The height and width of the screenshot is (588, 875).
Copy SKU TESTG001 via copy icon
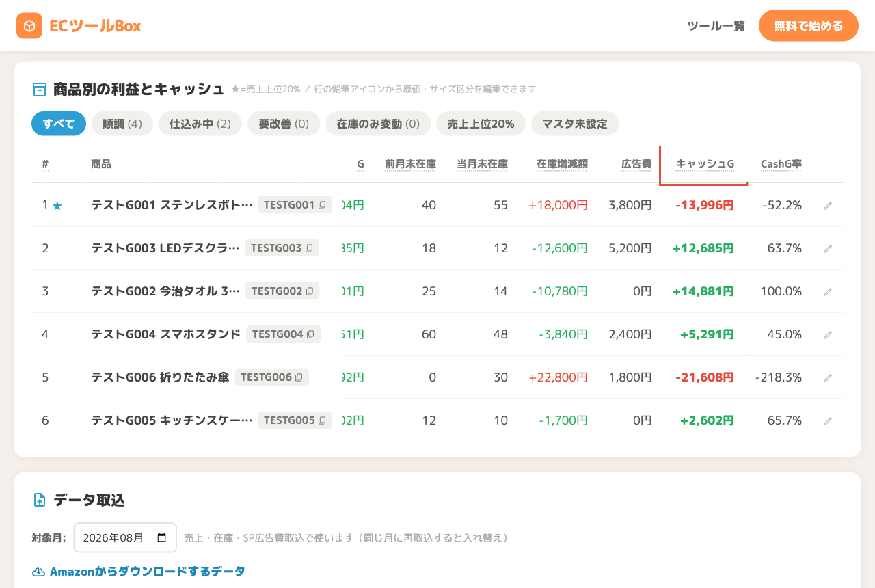tap(322, 205)
